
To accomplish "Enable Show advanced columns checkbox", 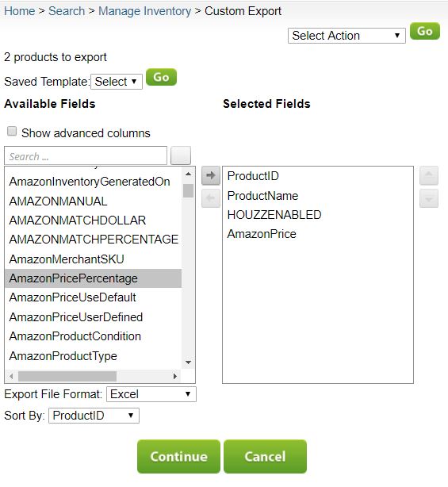I will coord(12,131).
